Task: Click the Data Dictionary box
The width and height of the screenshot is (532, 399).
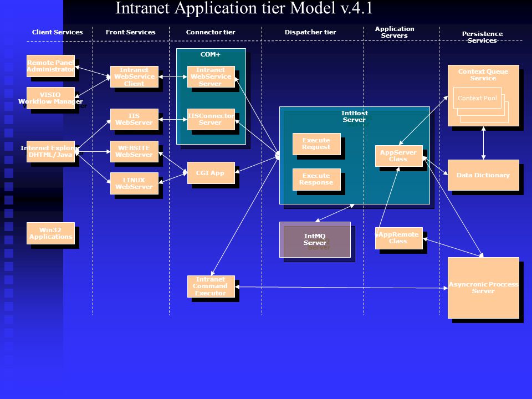Action: coord(483,175)
